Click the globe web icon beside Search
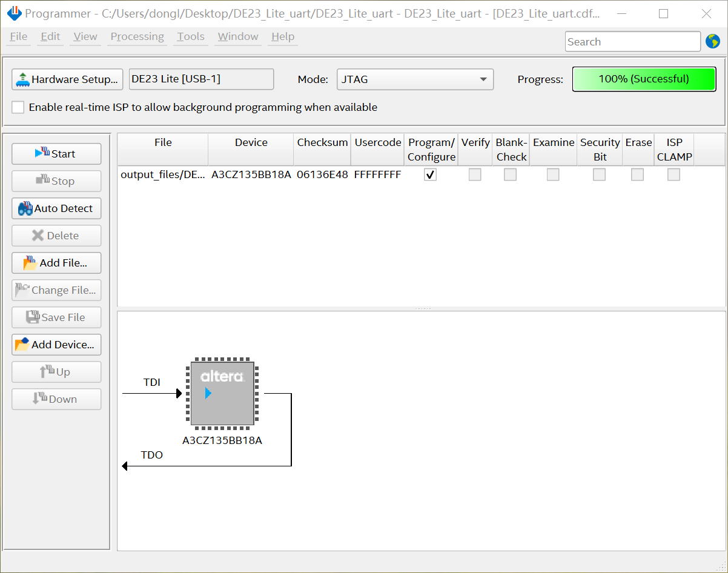The image size is (728, 573). (712, 42)
